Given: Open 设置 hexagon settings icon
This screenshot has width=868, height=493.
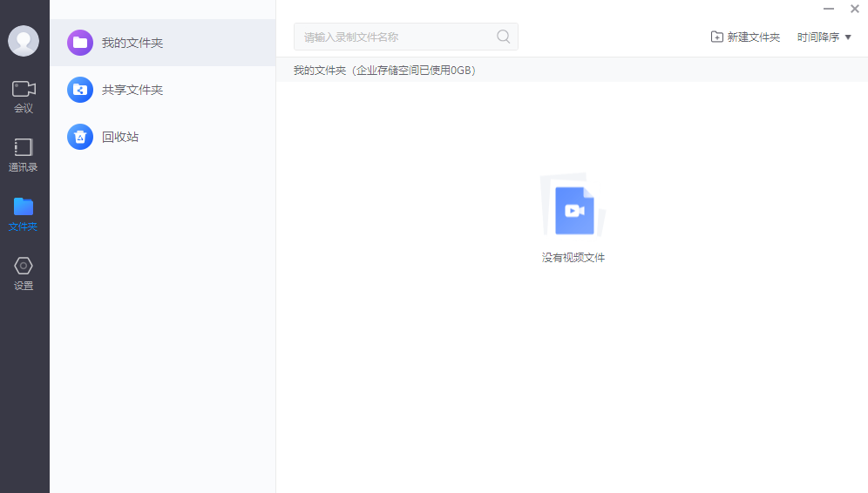Looking at the screenshot, I should coord(24,266).
